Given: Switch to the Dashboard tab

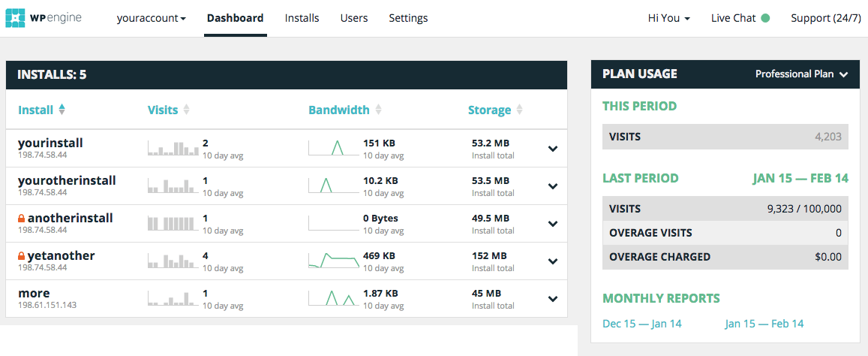Looking at the screenshot, I should (x=236, y=18).
